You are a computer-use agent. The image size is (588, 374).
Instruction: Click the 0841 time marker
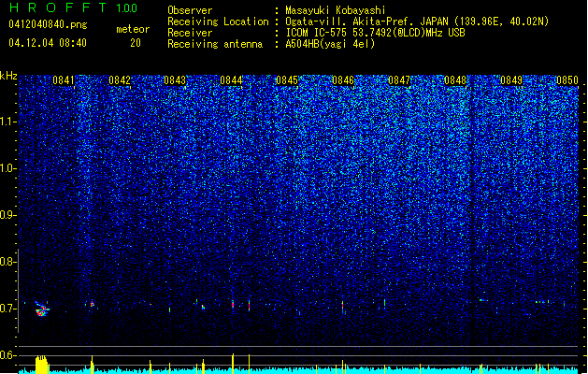coord(64,80)
